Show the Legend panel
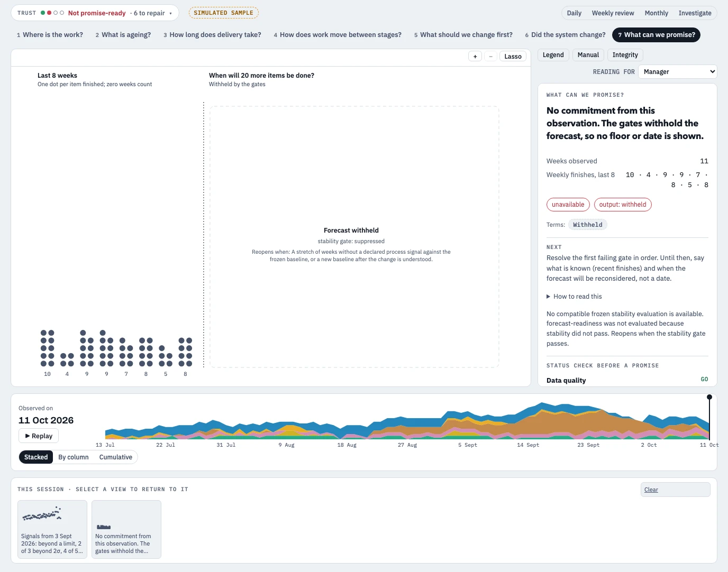The width and height of the screenshot is (728, 572). pyautogui.click(x=553, y=55)
